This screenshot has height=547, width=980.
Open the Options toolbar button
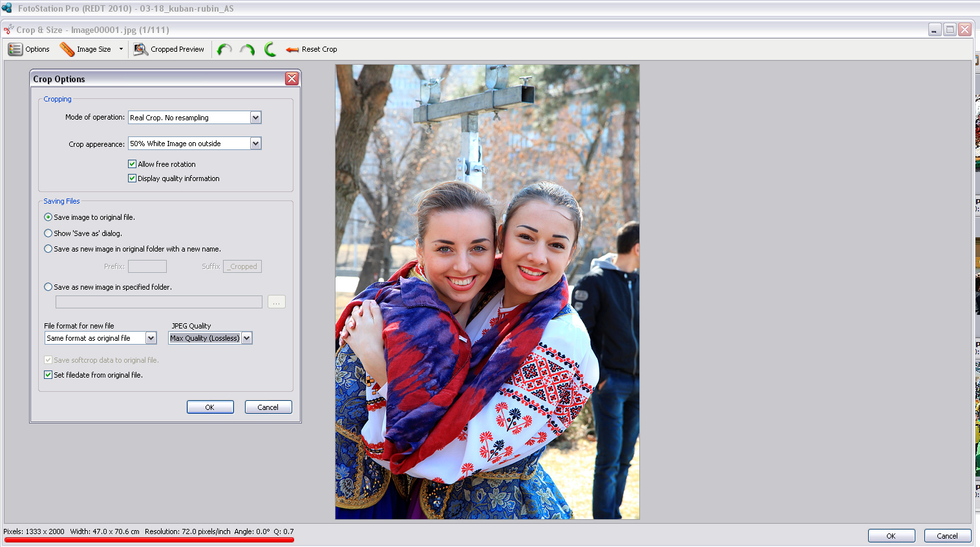pos(28,49)
